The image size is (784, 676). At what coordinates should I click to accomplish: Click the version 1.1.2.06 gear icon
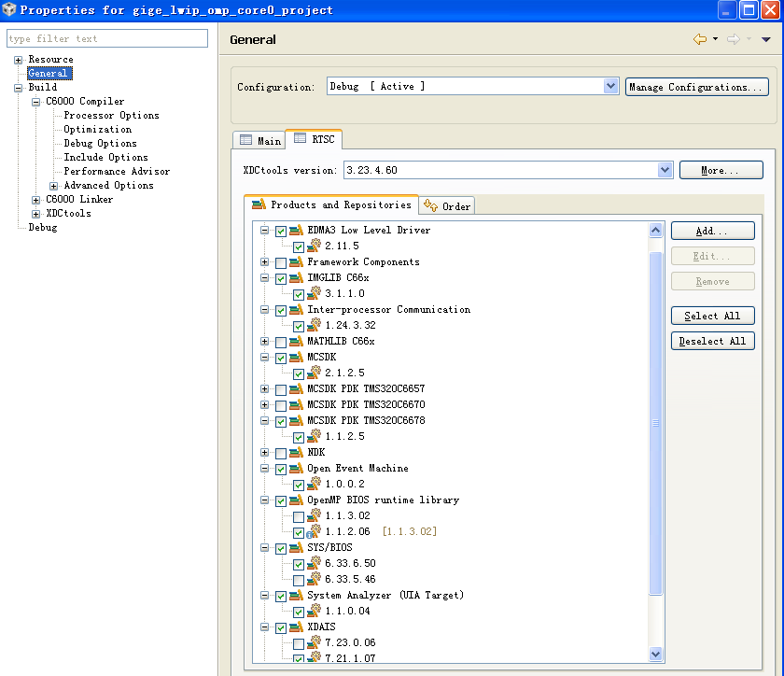coord(314,531)
